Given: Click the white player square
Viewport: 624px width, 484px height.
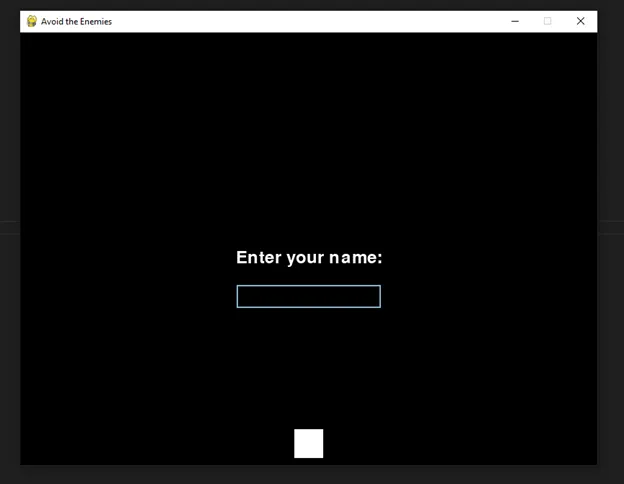Looking at the screenshot, I should coord(308,443).
